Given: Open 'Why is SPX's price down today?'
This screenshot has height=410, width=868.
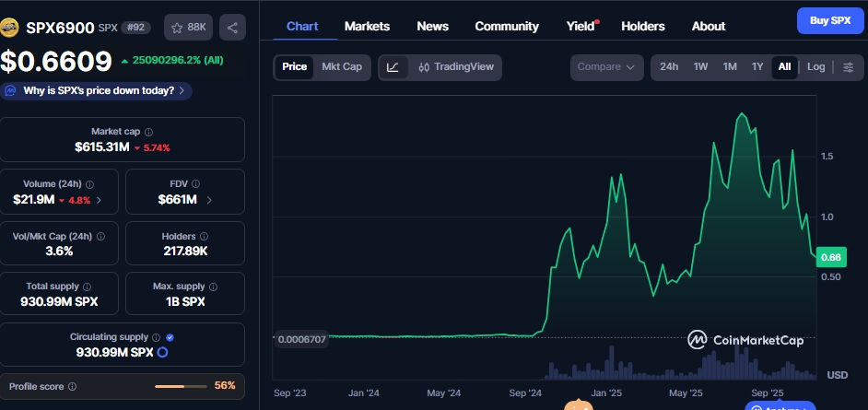Looking at the screenshot, I should click(x=97, y=90).
